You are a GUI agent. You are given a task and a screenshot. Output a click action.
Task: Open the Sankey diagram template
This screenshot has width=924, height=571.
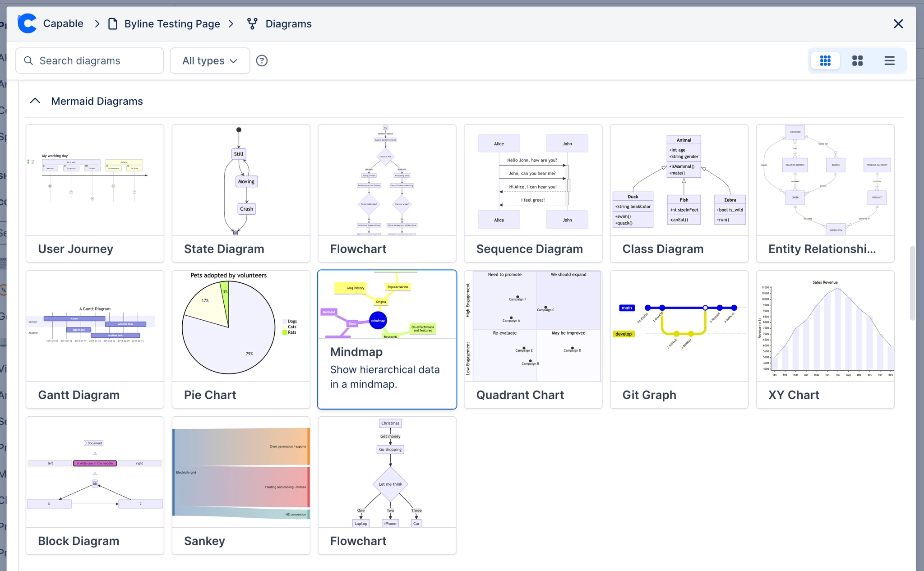[x=240, y=485]
